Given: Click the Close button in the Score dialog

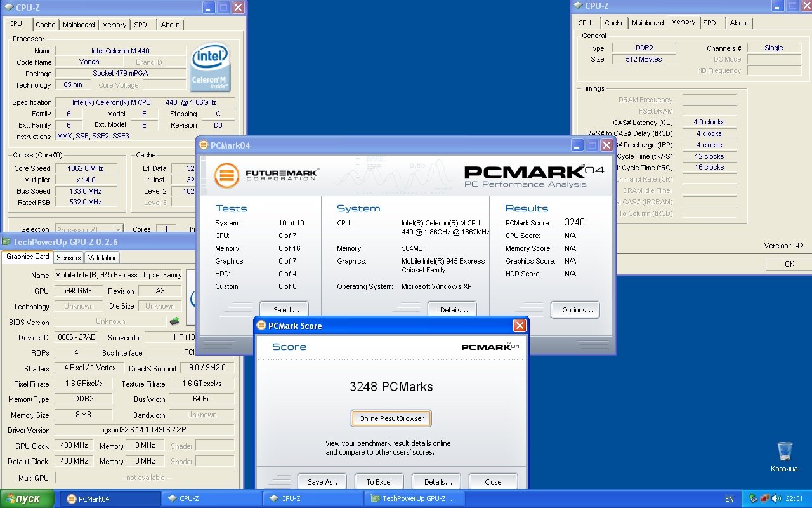Looking at the screenshot, I should [493, 482].
